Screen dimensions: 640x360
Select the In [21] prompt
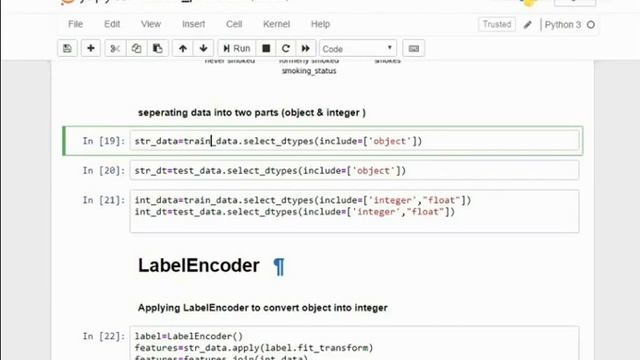point(104,200)
